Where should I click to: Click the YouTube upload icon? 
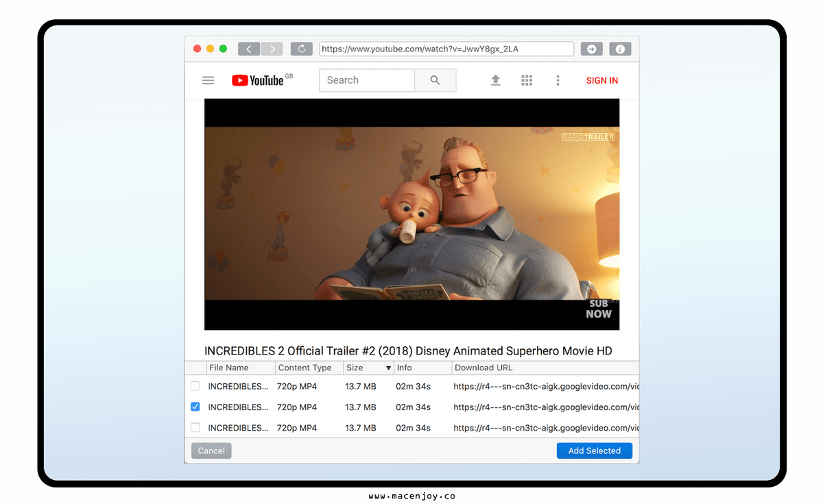(x=495, y=80)
